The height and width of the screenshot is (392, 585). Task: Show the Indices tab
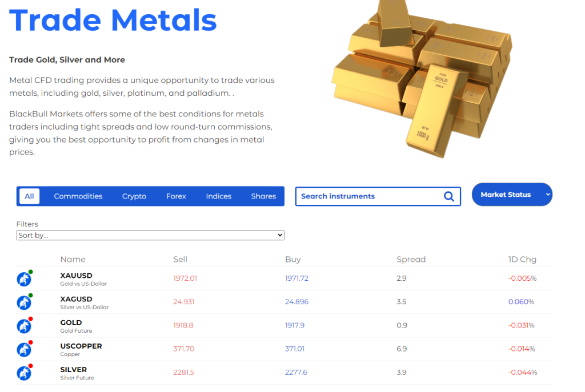pos(219,196)
